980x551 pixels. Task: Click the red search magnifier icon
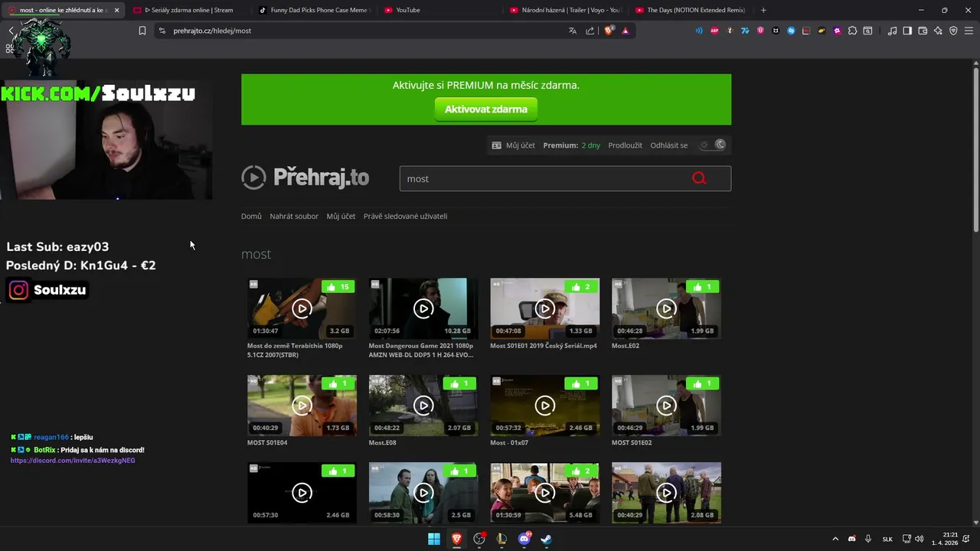[699, 178]
